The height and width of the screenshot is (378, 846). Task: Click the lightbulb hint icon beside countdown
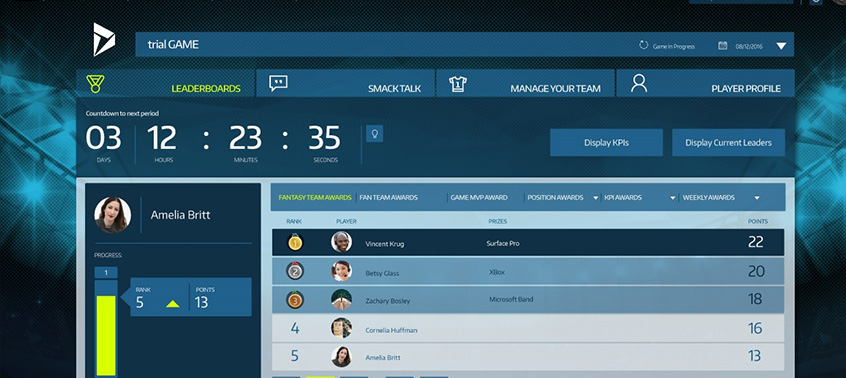(374, 134)
